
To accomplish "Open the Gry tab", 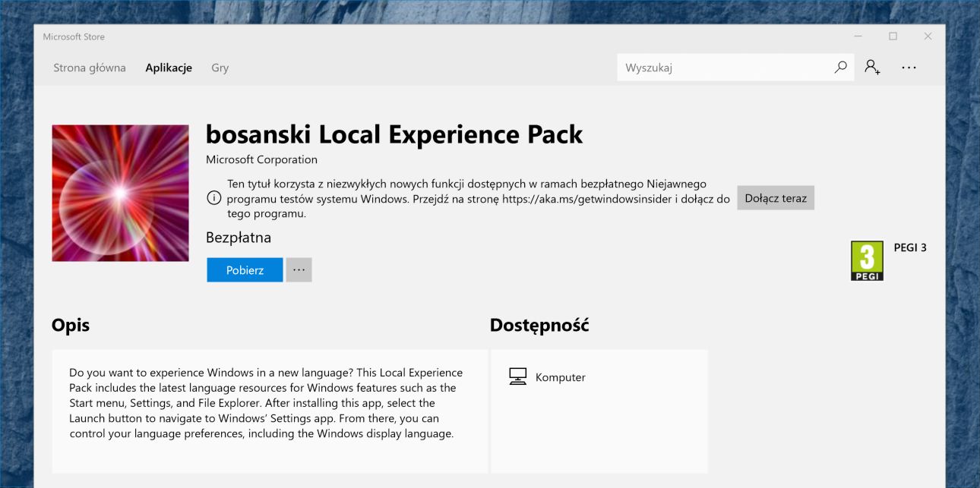I will (x=220, y=68).
